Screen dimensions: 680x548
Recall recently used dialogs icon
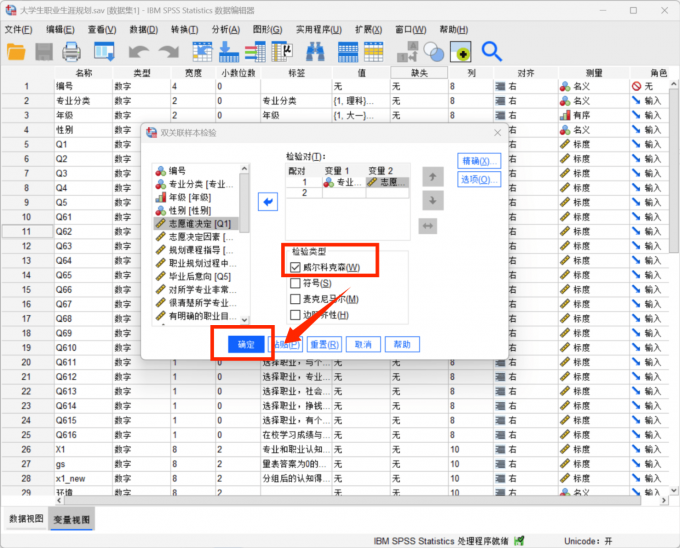[x=105, y=52]
